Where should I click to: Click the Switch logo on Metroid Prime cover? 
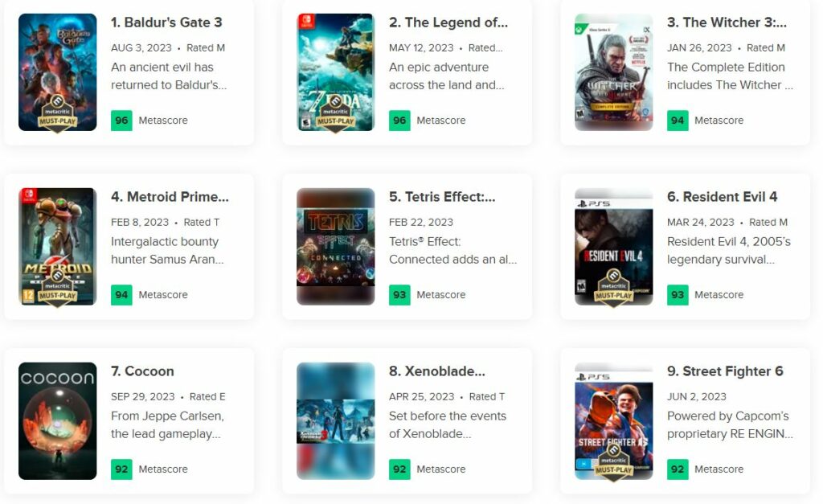(x=29, y=195)
